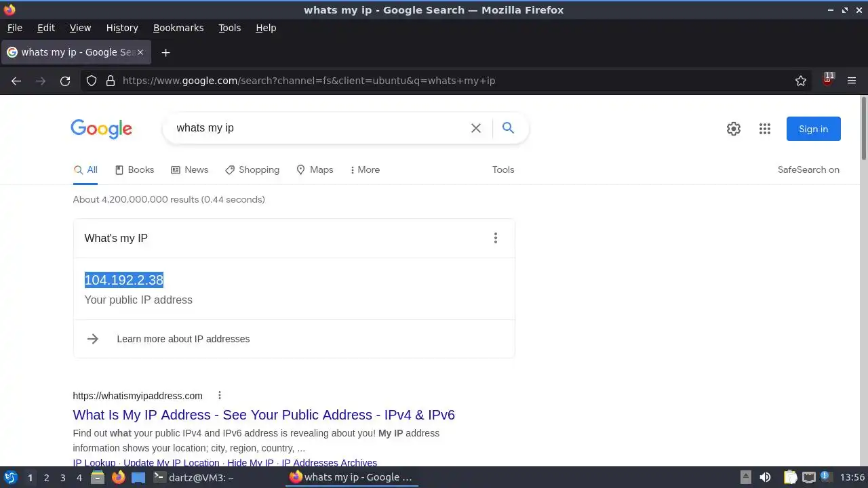This screenshot has height=488, width=868.
Task: Open options for What's my IP card
Action: coord(496,238)
